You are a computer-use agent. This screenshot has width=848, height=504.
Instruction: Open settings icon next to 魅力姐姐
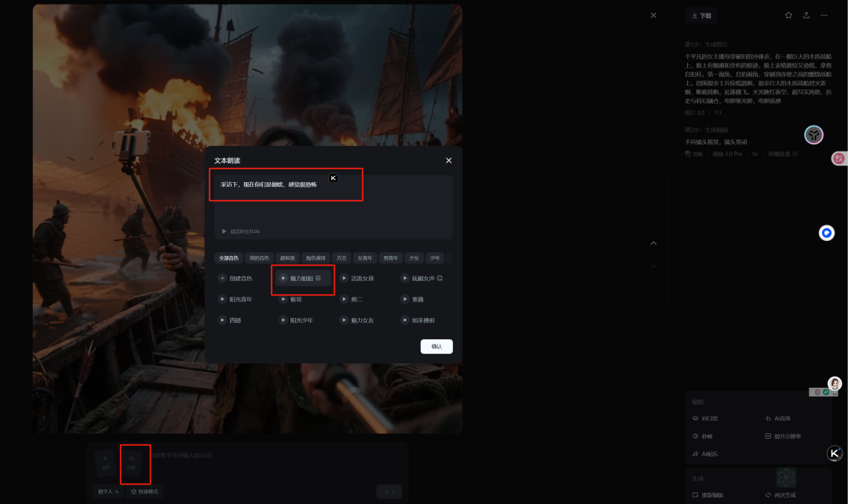[318, 279]
